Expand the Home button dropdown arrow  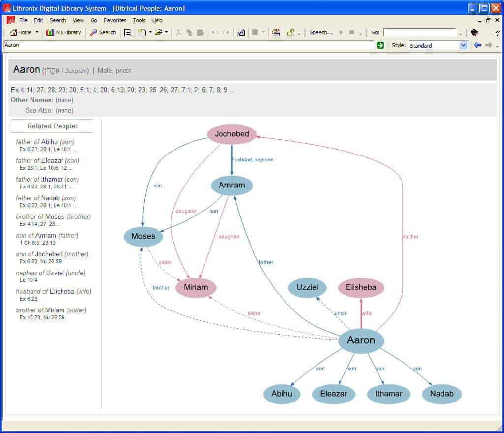(37, 32)
